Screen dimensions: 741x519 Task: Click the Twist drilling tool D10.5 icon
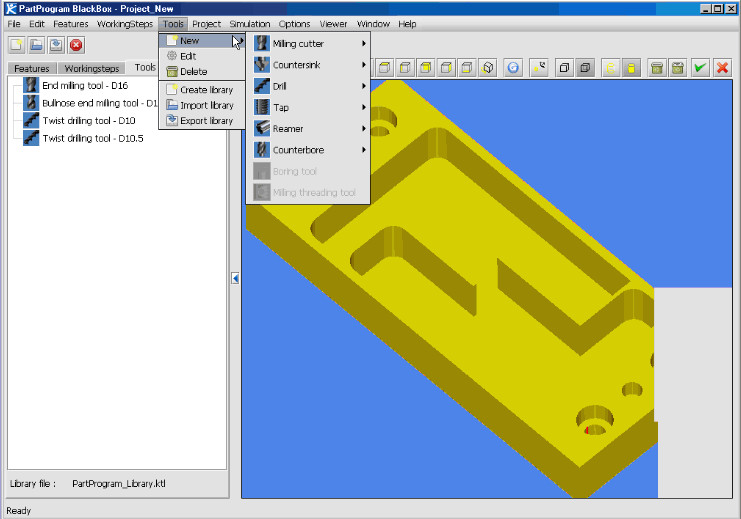coord(31,138)
